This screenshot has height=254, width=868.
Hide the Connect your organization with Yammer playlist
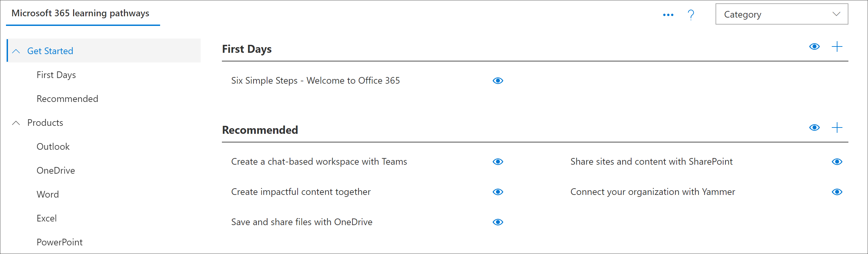pos(837,192)
